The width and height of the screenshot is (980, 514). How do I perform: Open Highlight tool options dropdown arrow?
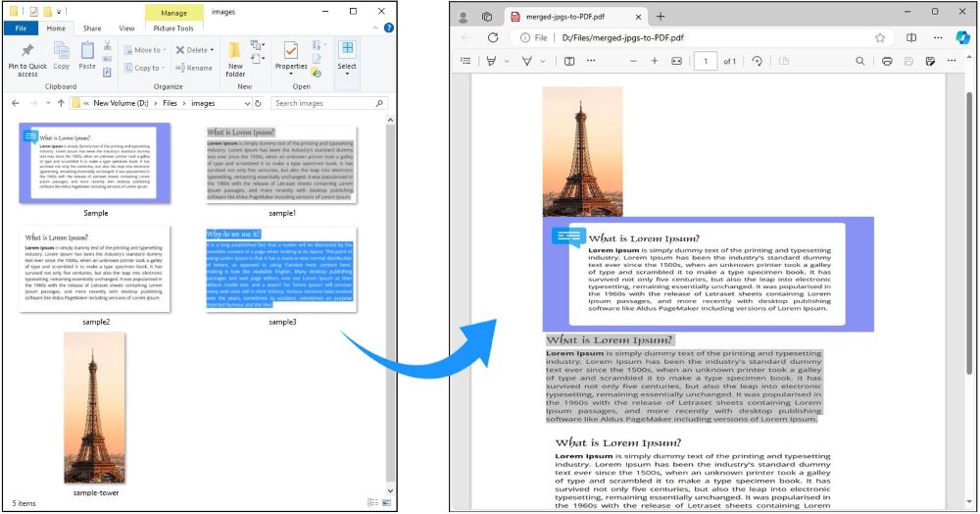[507, 61]
